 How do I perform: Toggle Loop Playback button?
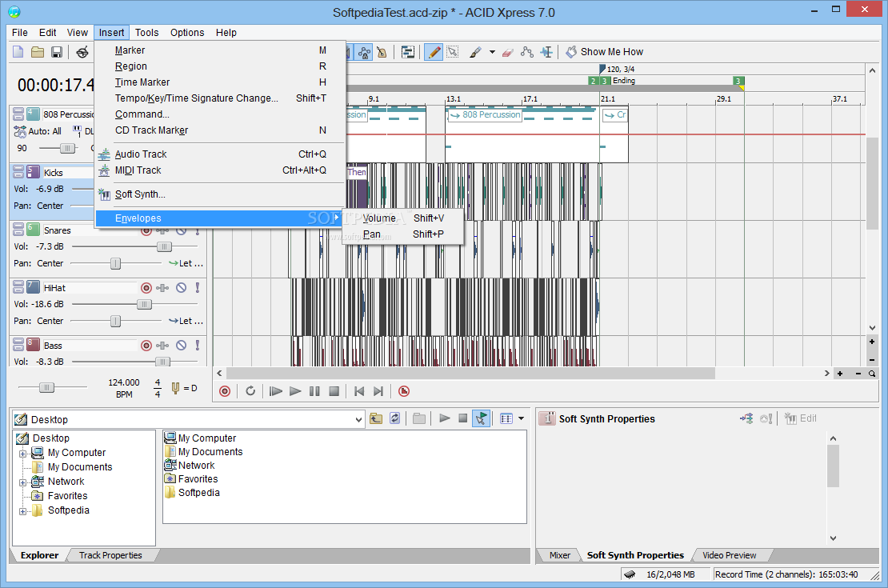click(250, 391)
